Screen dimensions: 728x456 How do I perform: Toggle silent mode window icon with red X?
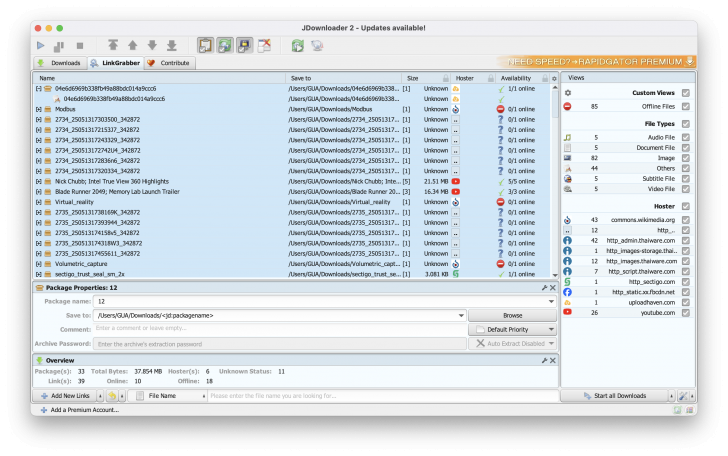(264, 46)
